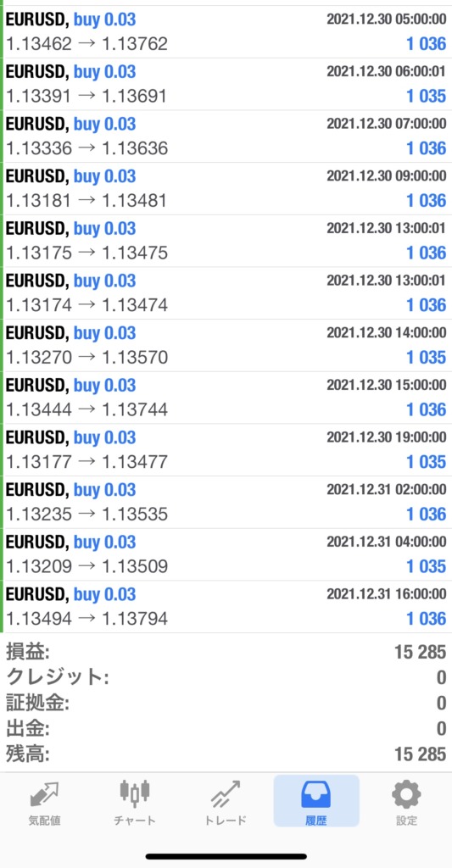Open EURUSD trade dated 2021.12.30 14:00:00

pyautogui.click(x=226, y=346)
